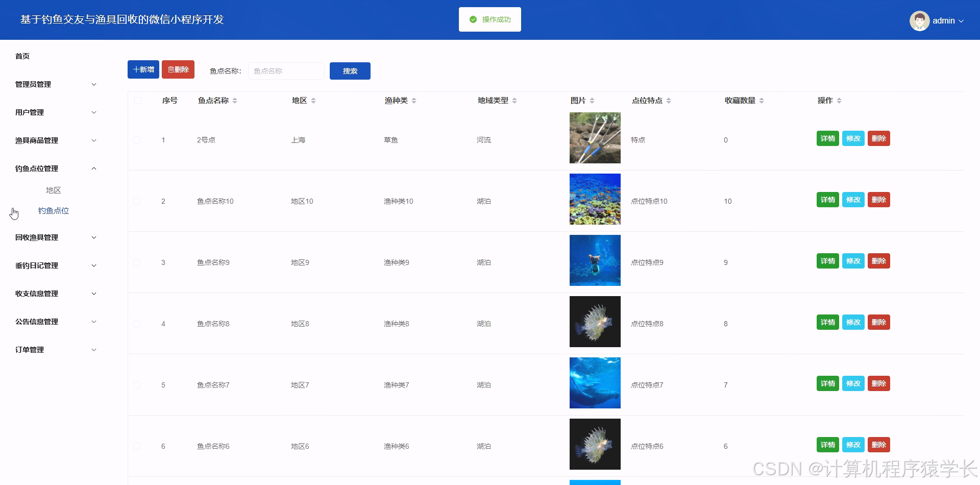Click 删除 for row 鱼点名称6
The width and height of the screenshot is (980, 485).
pyautogui.click(x=879, y=445)
